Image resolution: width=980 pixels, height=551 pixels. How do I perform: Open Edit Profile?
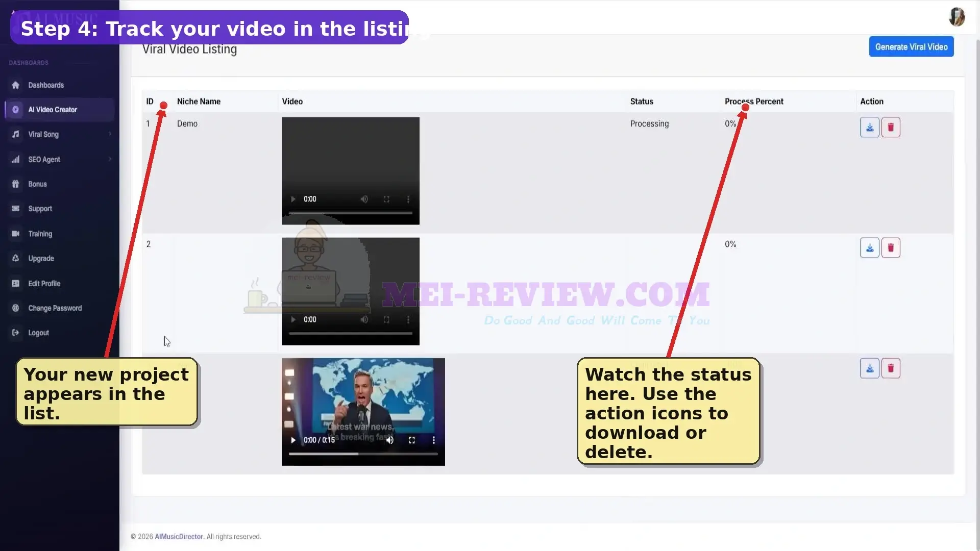point(60,283)
